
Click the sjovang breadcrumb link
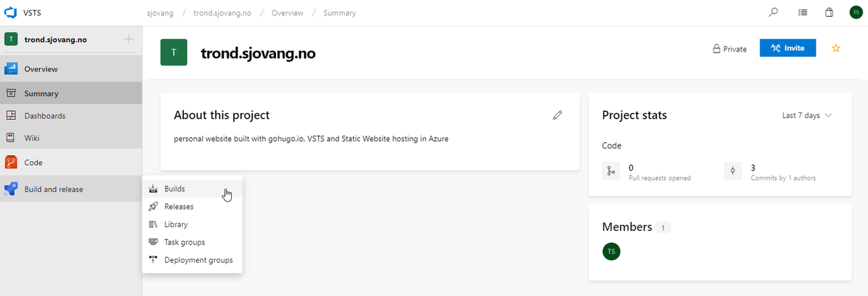click(159, 13)
